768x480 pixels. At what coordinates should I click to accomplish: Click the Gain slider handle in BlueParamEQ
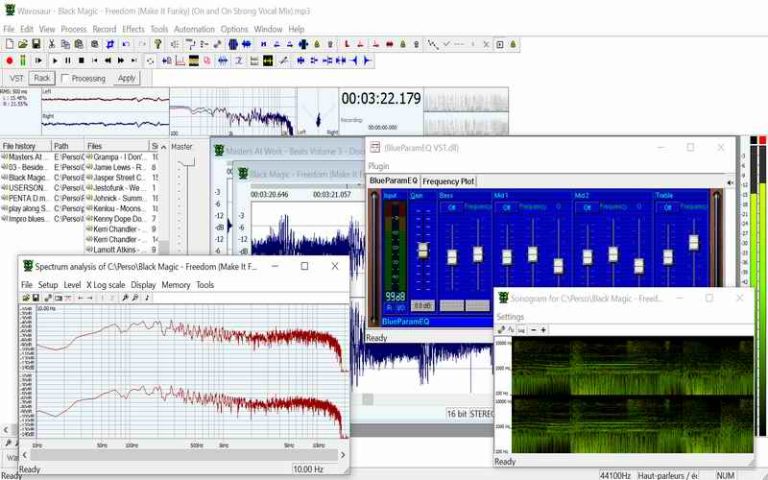pos(423,251)
